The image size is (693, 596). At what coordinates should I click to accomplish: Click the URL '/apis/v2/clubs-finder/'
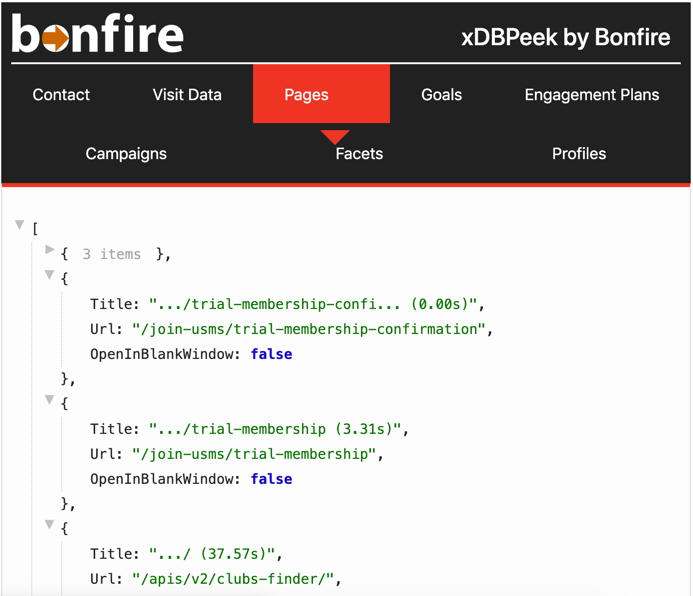click(233, 579)
